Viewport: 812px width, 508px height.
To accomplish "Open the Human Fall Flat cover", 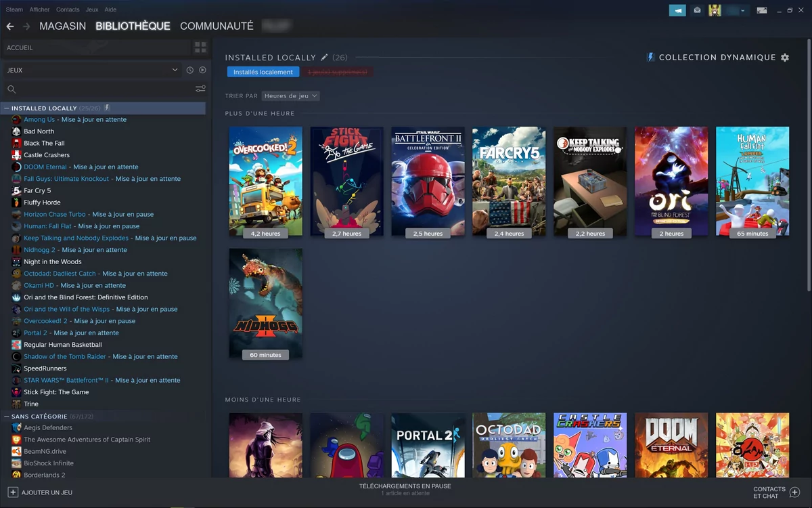I will point(752,182).
